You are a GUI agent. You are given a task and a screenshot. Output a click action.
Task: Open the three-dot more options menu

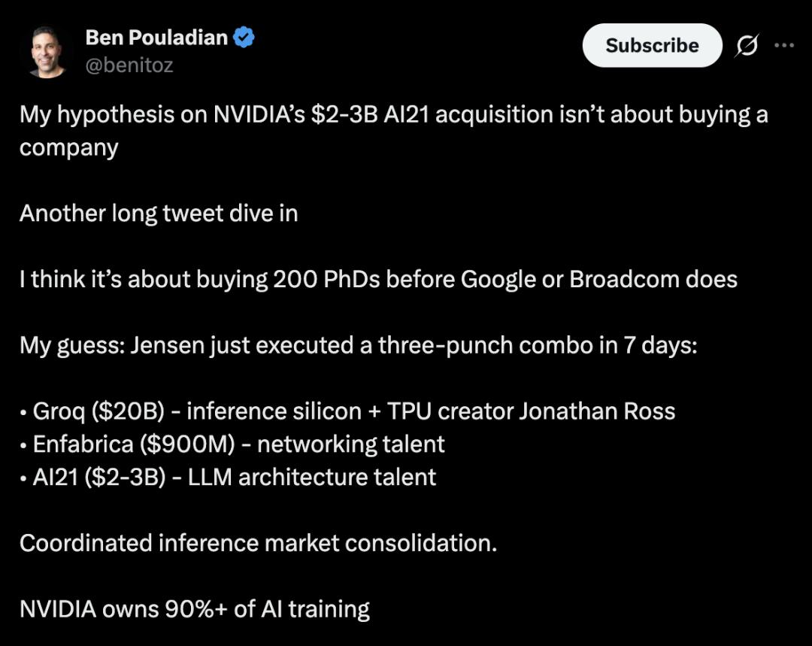(x=784, y=46)
